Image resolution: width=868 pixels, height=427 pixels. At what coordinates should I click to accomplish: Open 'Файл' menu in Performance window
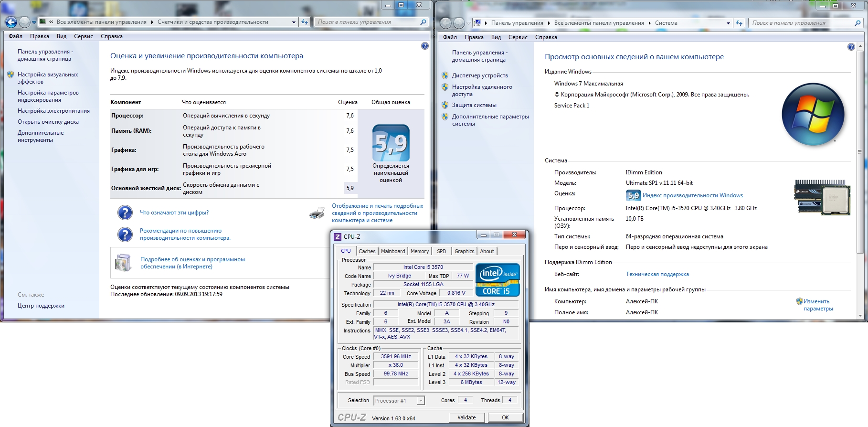click(x=15, y=36)
